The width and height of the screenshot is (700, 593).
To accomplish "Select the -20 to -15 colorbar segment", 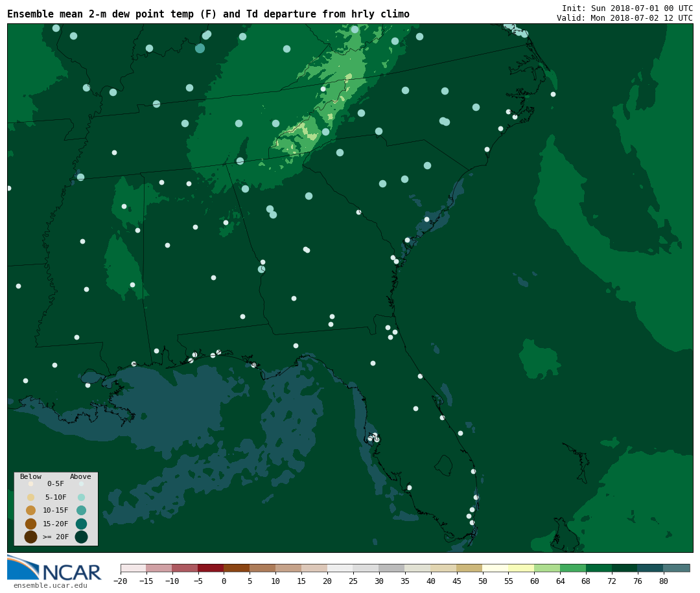I will click(134, 568).
